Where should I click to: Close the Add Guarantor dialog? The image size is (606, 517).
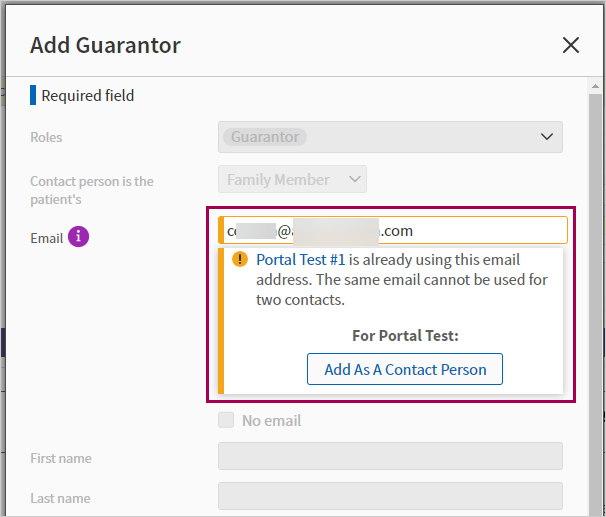click(571, 45)
